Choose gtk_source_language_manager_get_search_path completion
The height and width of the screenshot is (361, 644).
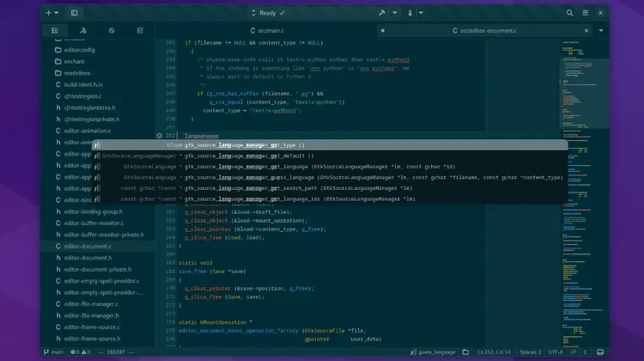click(x=330, y=188)
